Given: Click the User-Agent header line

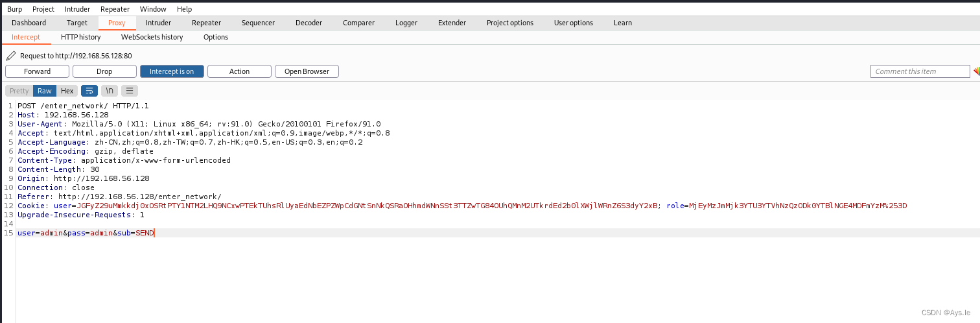Looking at the screenshot, I should (x=199, y=124).
